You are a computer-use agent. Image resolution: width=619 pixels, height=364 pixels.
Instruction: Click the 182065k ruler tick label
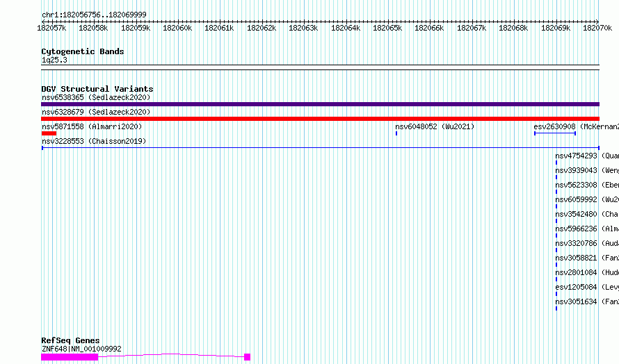point(387,28)
